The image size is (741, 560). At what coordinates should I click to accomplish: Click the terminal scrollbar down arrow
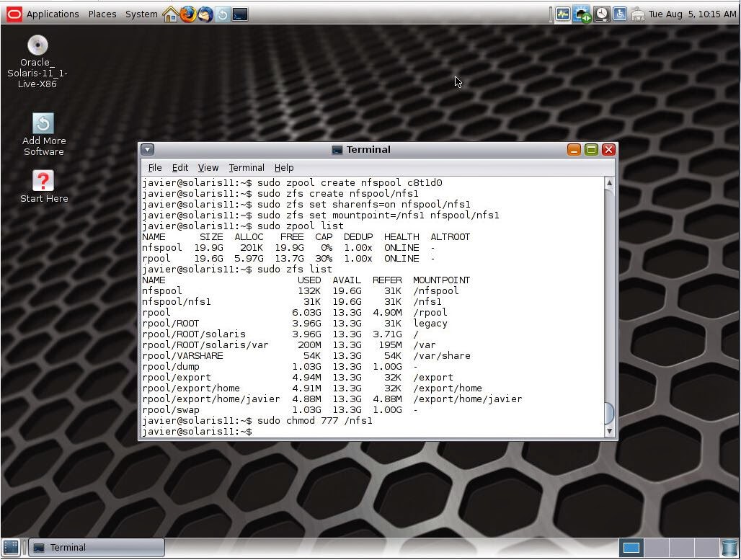click(610, 430)
